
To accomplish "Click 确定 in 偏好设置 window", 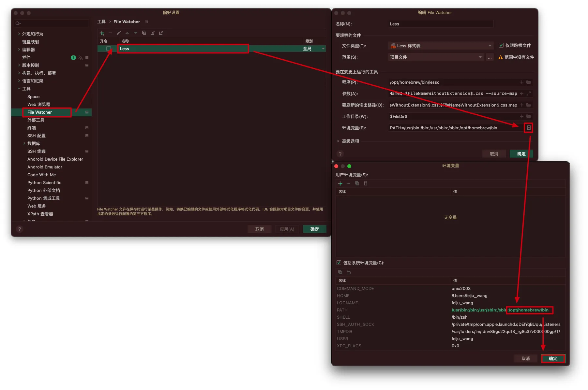I will click(x=315, y=229).
